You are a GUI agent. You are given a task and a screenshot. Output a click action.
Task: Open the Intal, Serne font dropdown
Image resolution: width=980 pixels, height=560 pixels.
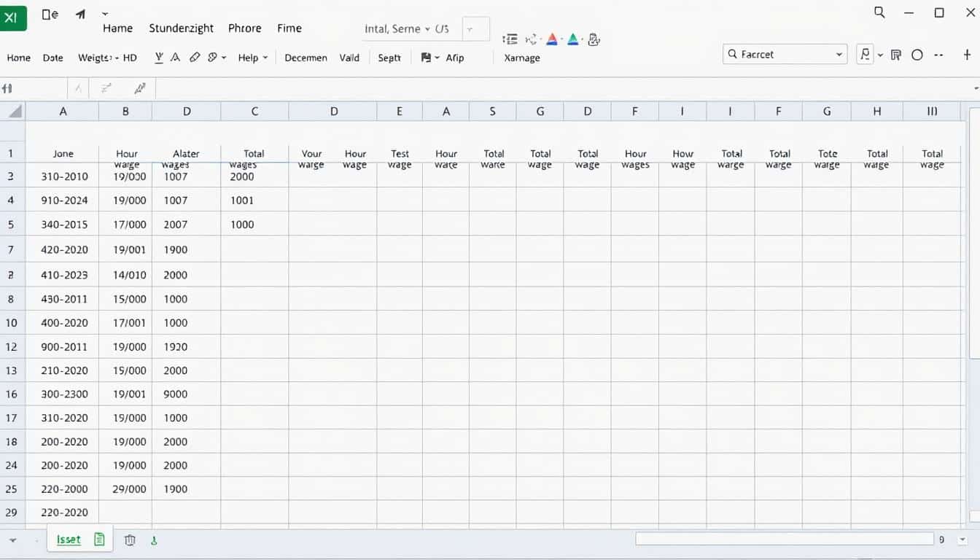(427, 29)
